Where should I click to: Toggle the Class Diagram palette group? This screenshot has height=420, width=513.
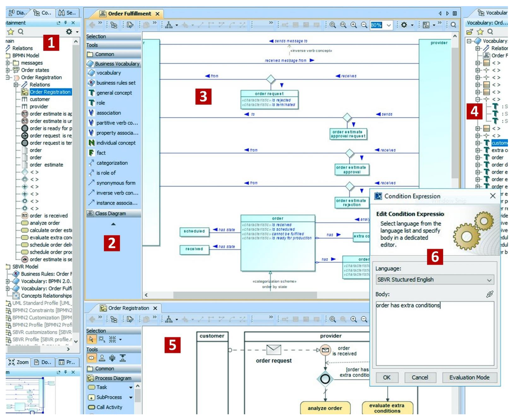point(110,214)
